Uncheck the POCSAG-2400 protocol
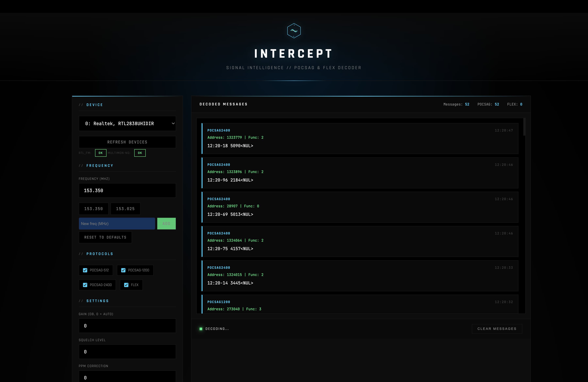Viewport: 588px width, 382px height. tap(85, 285)
